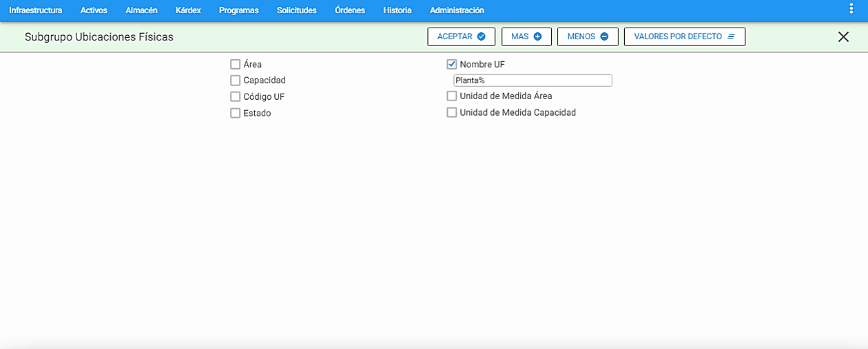
Task: Check the Unidad de Medida Área checkbox
Action: tap(452, 96)
